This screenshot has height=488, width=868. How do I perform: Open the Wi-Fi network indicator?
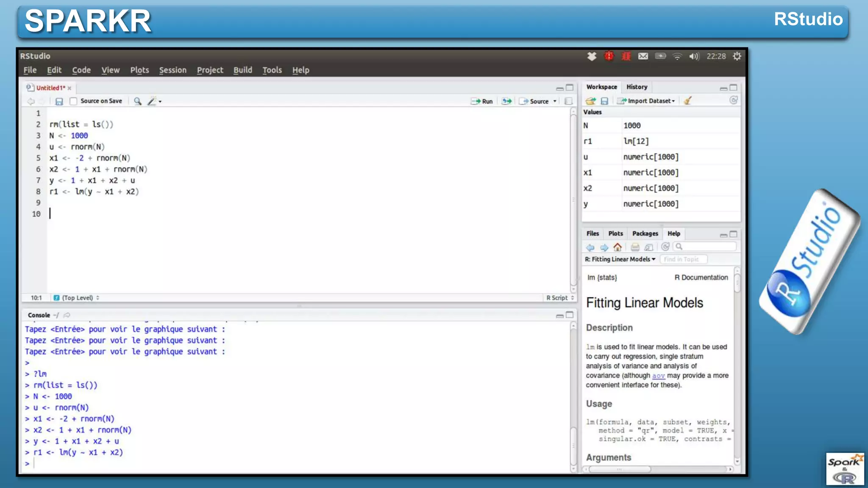[x=677, y=56]
